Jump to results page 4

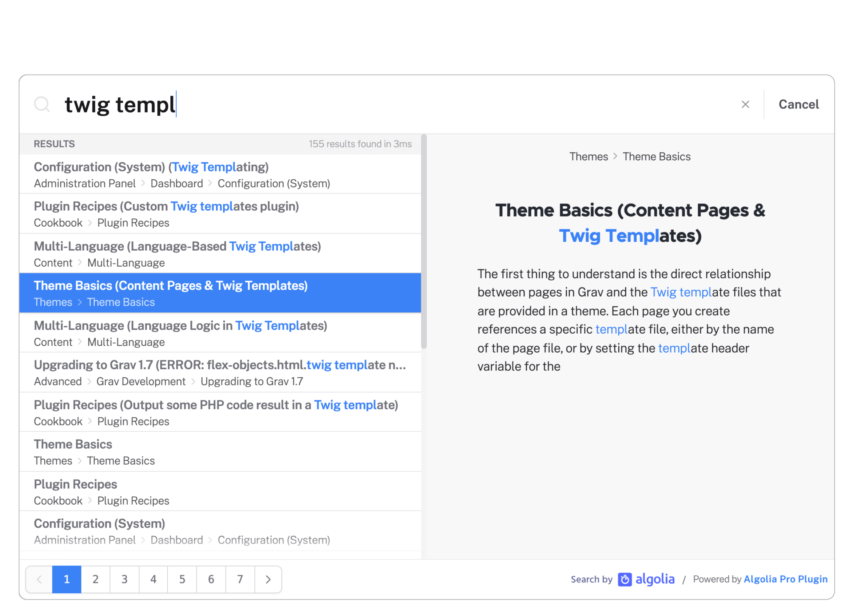[154, 579]
